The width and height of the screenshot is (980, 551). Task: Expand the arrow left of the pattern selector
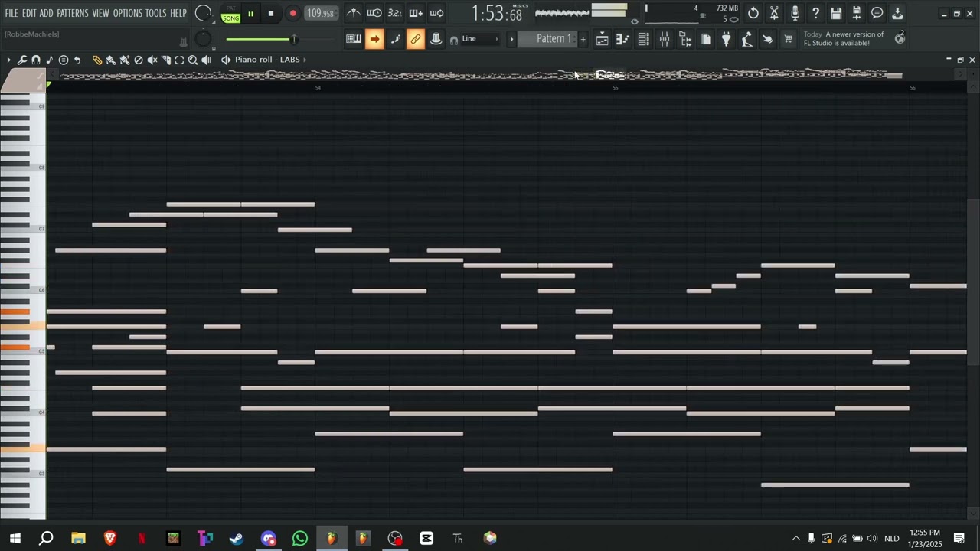point(511,39)
